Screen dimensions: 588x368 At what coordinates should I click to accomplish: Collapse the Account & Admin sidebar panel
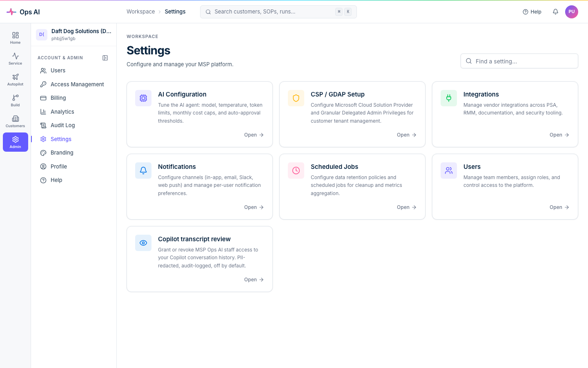pyautogui.click(x=105, y=58)
